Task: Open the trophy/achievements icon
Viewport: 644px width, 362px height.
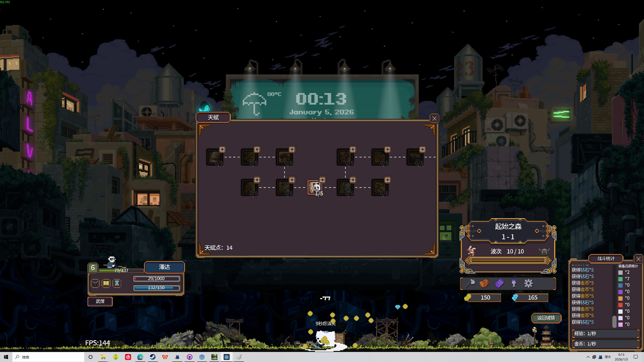Action: pos(514,283)
